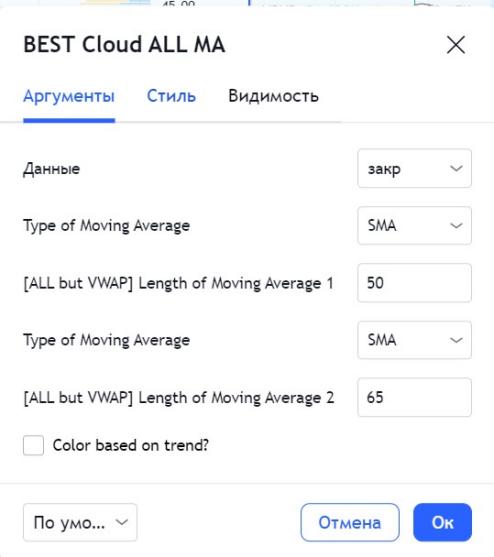This screenshot has height=557, width=494.
Task: Focus the Length of Moving Average 2 field
Action: pos(414,397)
